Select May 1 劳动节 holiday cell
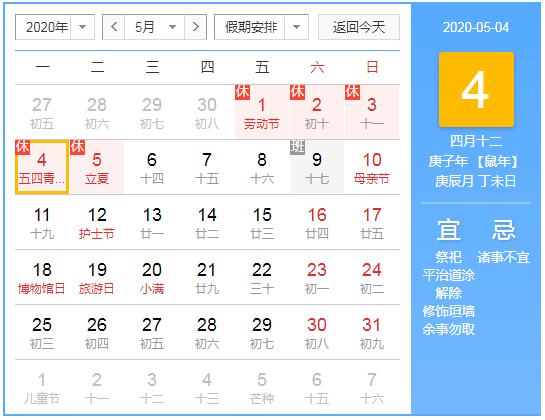The height and width of the screenshot is (420, 545). (262, 112)
